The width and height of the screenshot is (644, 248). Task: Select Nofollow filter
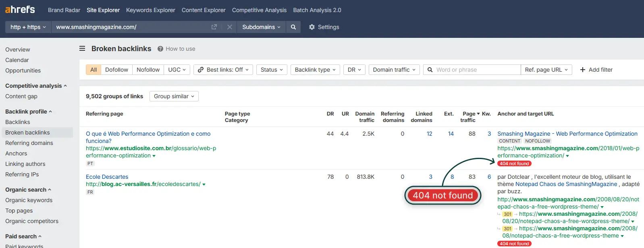pyautogui.click(x=148, y=70)
